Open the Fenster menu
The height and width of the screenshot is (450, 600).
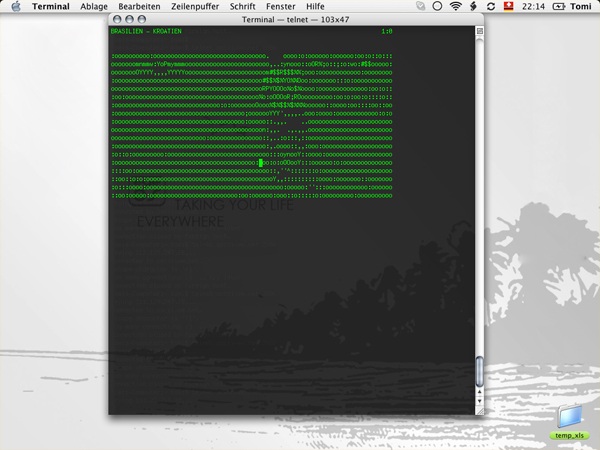coord(281,7)
